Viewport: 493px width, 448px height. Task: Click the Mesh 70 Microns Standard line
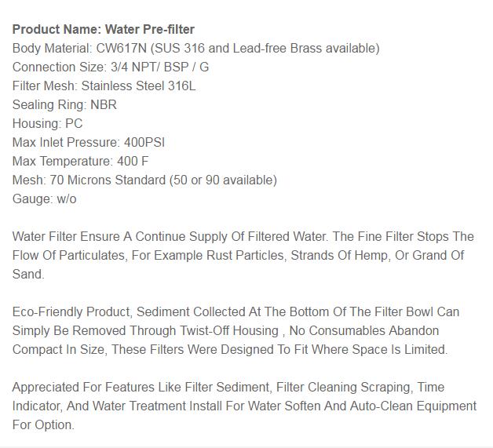[144, 180]
